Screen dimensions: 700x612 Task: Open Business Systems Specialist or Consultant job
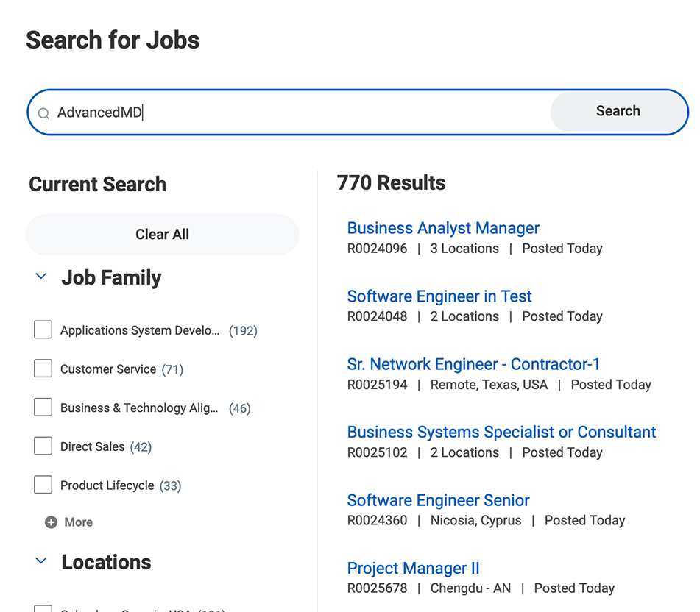[501, 432]
